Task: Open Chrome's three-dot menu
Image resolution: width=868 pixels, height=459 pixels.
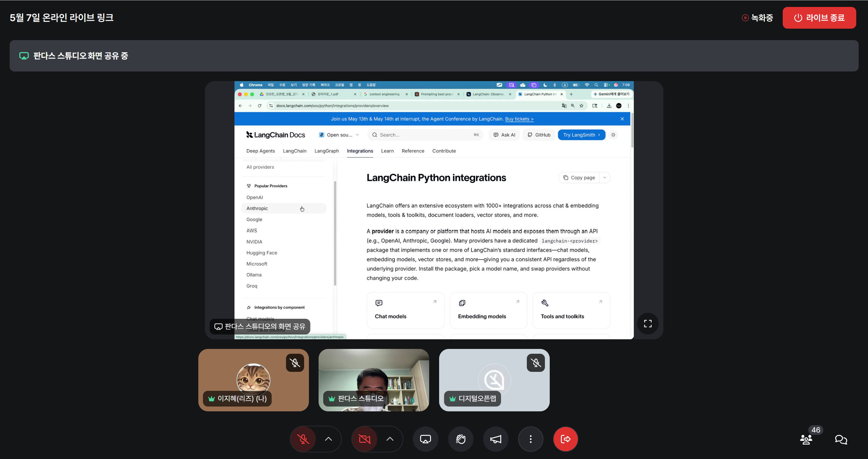Action: (628, 106)
